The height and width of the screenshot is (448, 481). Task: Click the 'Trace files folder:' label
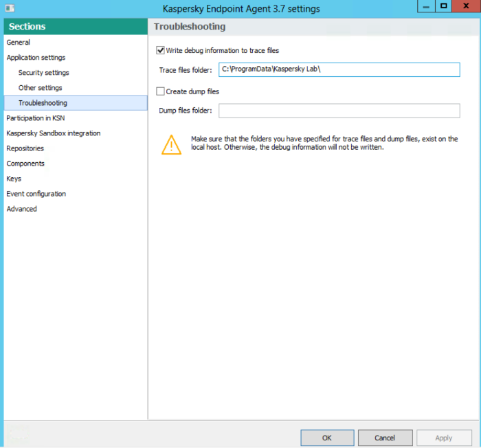tap(186, 70)
